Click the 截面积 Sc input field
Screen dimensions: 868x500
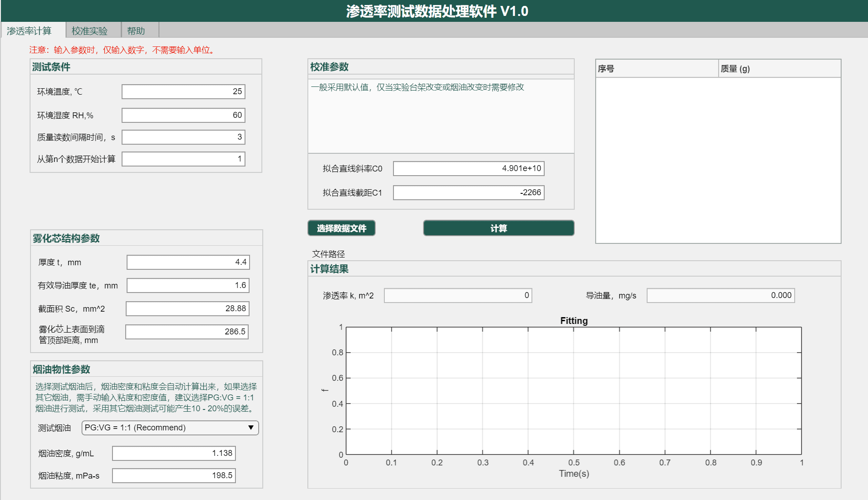click(x=188, y=308)
